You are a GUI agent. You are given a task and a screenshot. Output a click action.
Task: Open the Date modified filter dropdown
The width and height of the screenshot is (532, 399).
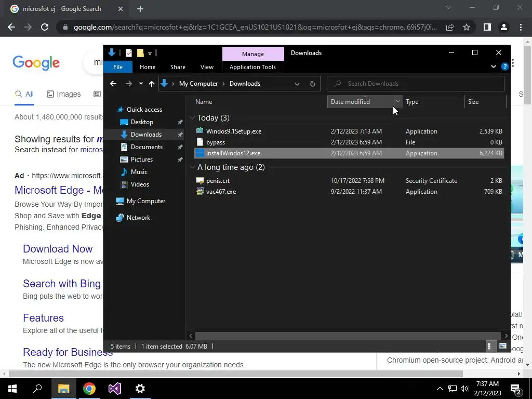(x=398, y=102)
